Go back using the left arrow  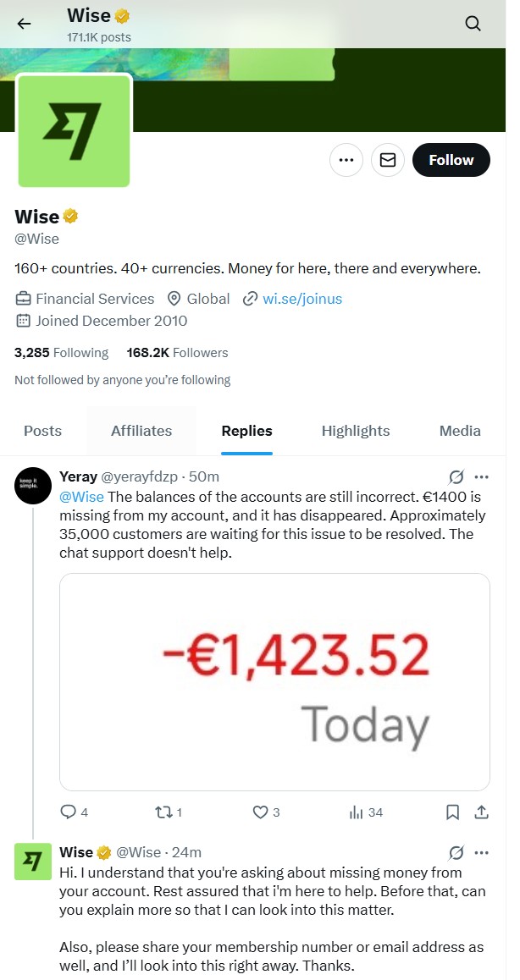point(24,24)
